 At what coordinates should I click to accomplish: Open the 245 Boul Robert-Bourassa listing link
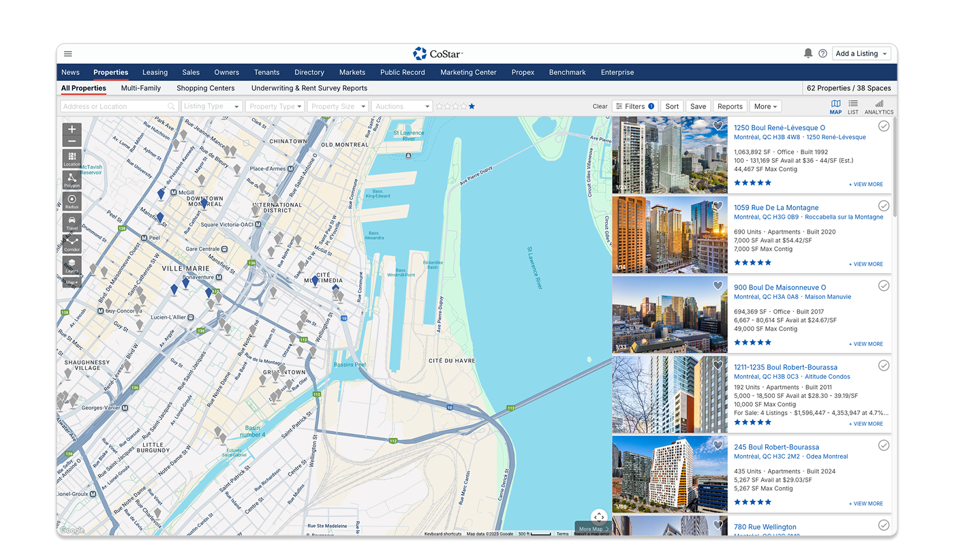coord(776,447)
